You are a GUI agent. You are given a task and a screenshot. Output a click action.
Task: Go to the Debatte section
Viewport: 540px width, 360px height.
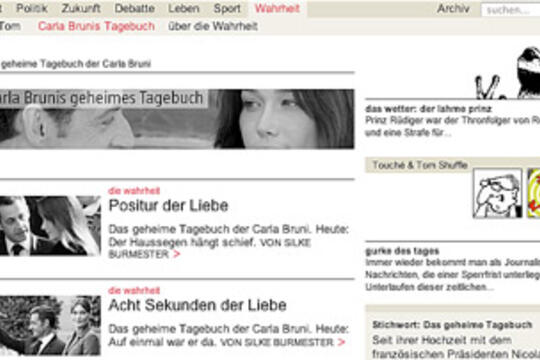[x=134, y=8]
